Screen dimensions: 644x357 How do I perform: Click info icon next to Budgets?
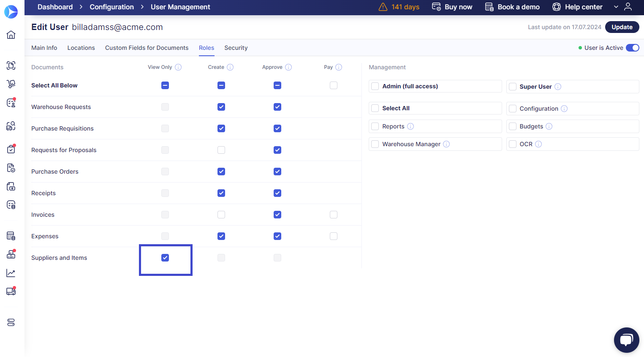[549, 126]
